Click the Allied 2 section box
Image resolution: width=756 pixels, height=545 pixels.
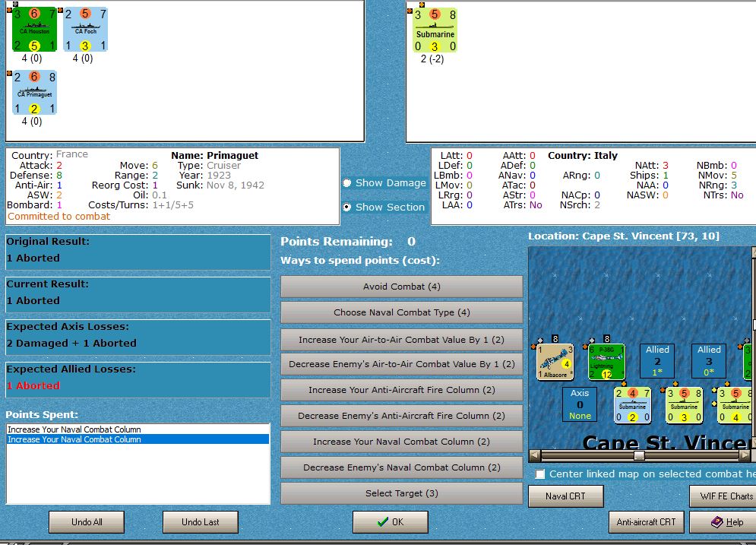click(658, 361)
